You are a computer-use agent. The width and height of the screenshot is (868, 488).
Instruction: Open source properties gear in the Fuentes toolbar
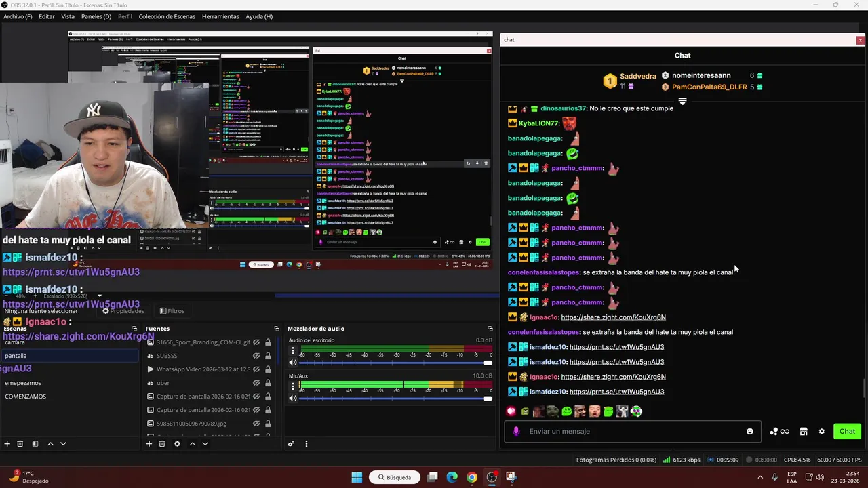(x=177, y=443)
